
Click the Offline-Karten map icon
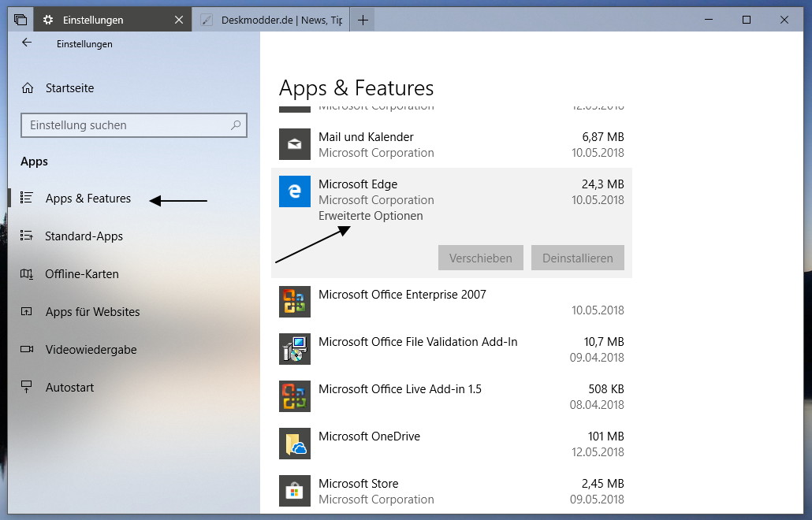click(27, 273)
